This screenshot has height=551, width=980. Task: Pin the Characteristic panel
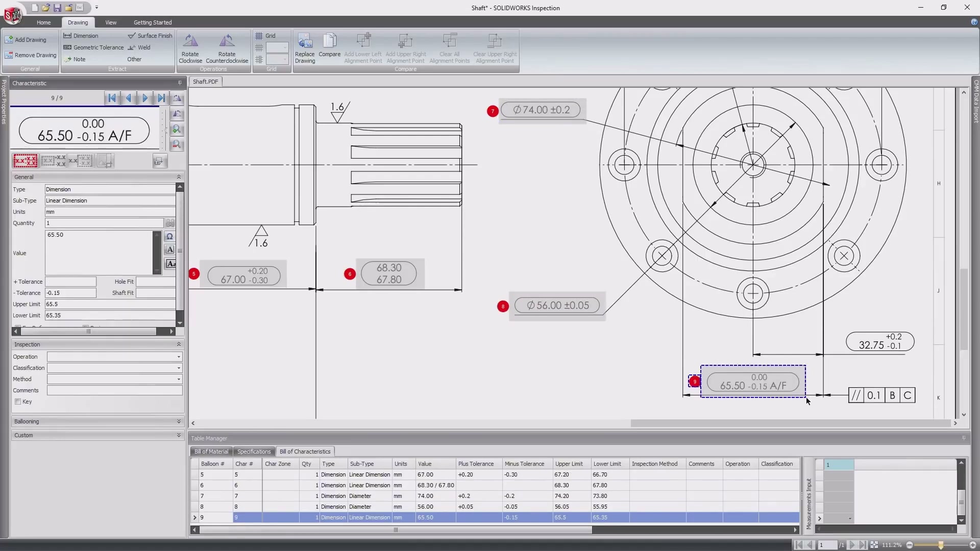point(180,83)
